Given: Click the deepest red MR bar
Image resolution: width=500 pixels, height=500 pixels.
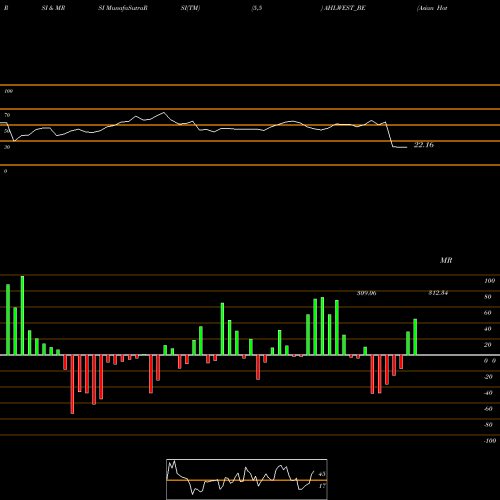Looking at the screenshot, I should (x=72, y=384).
